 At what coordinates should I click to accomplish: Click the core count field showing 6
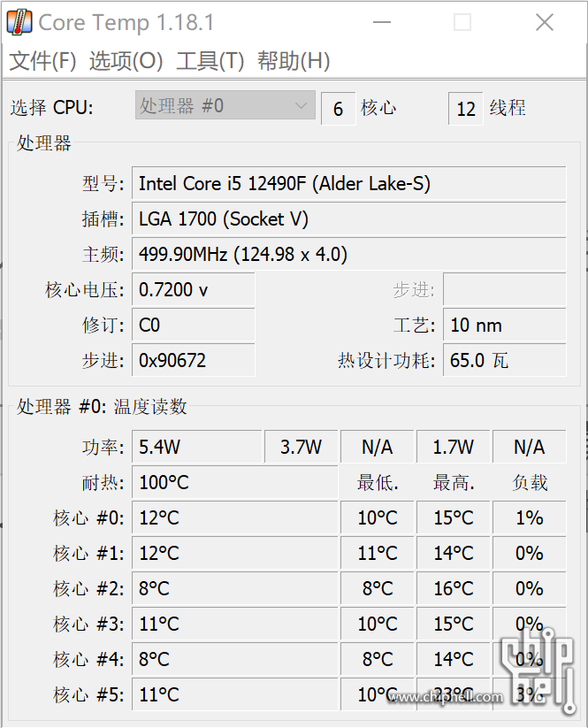coord(339,109)
